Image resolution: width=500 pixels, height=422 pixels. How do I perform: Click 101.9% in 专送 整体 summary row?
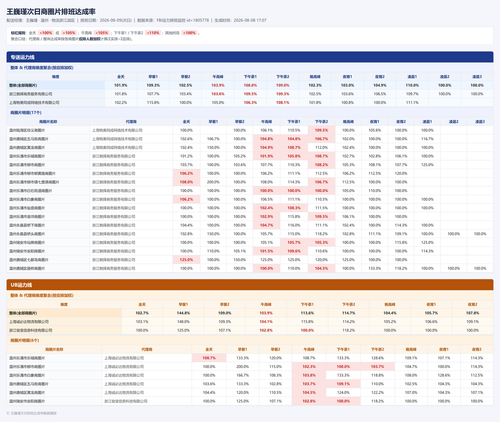click(x=121, y=85)
